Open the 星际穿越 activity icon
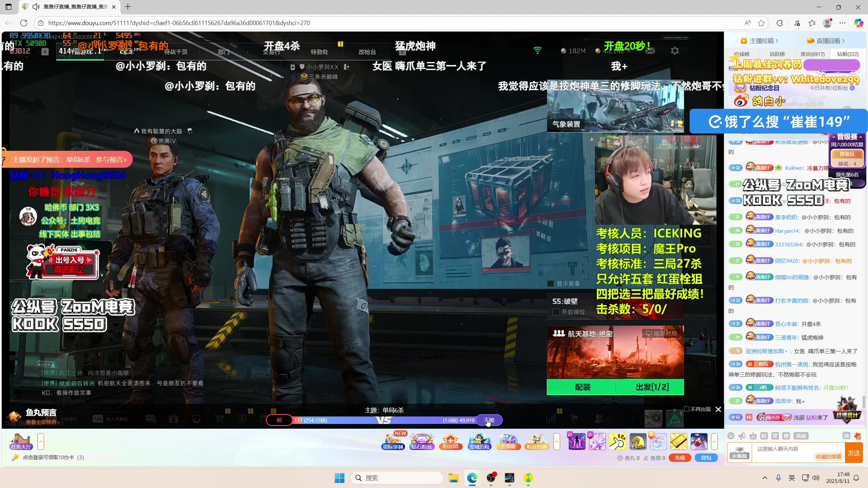Viewport: 868px width, 488px height. pos(393,441)
